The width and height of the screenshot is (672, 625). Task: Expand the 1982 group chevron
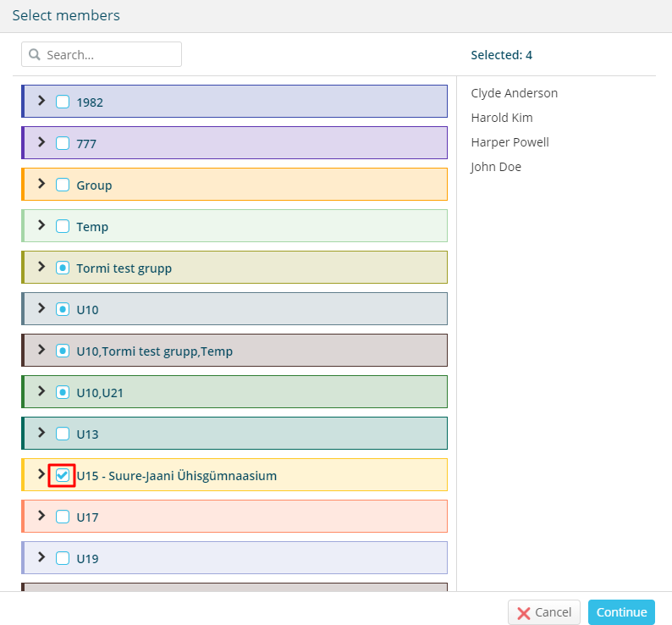(x=41, y=101)
